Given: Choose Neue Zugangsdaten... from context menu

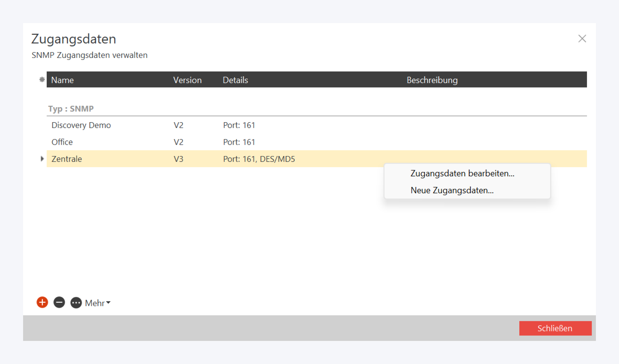Looking at the screenshot, I should 452,190.
